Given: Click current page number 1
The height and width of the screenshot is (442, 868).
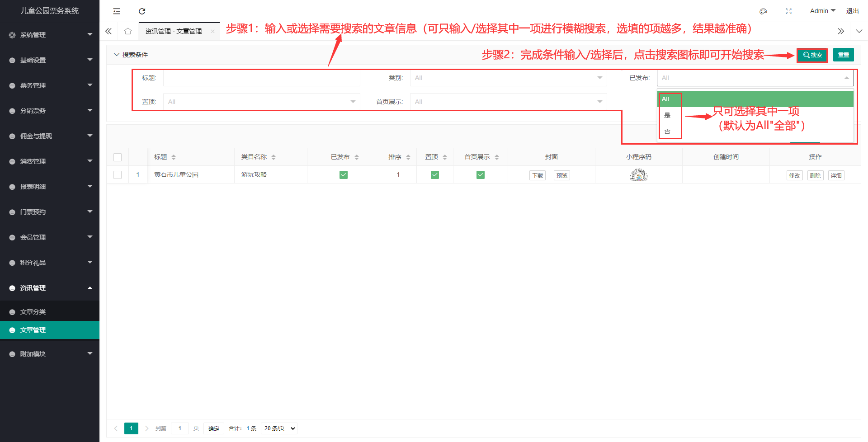Looking at the screenshot, I should (x=131, y=428).
